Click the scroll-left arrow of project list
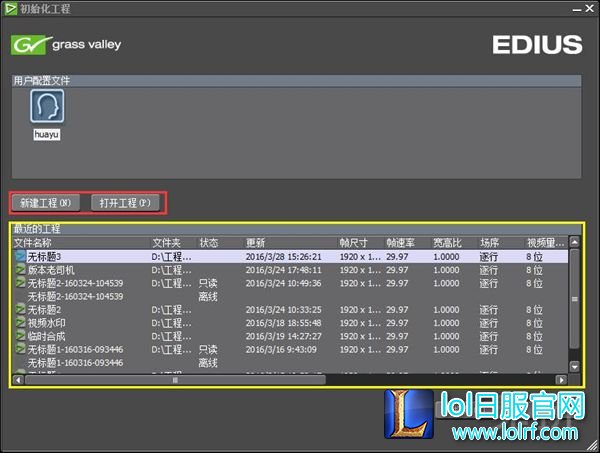 [18, 380]
